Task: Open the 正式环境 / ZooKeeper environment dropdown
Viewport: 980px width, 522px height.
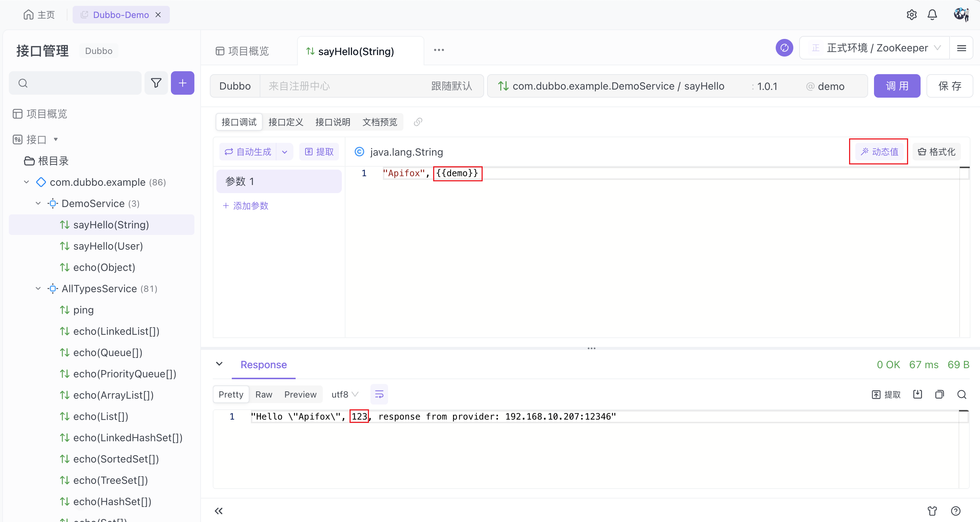Action: (875, 48)
